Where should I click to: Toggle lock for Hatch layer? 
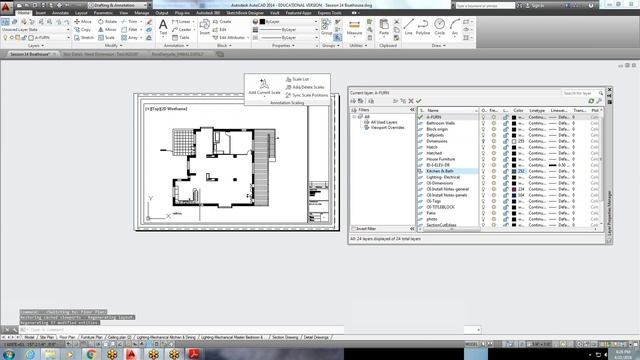click(x=505, y=147)
